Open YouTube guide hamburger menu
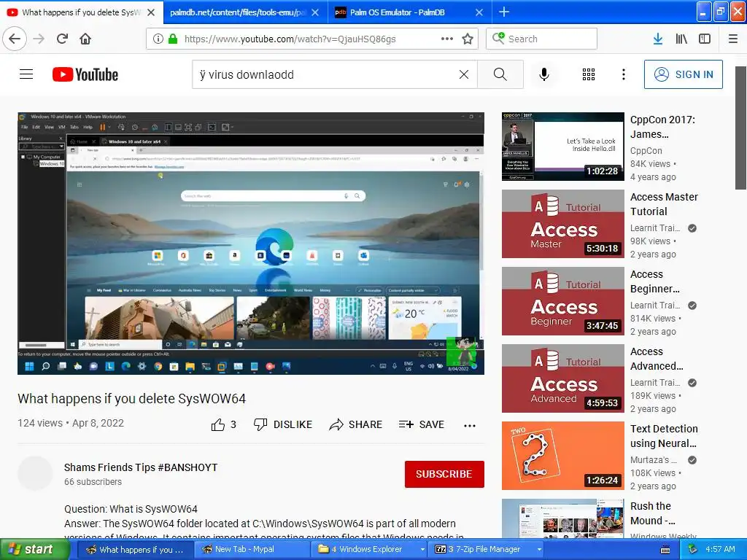Image resolution: width=747 pixels, height=560 pixels. tap(26, 74)
